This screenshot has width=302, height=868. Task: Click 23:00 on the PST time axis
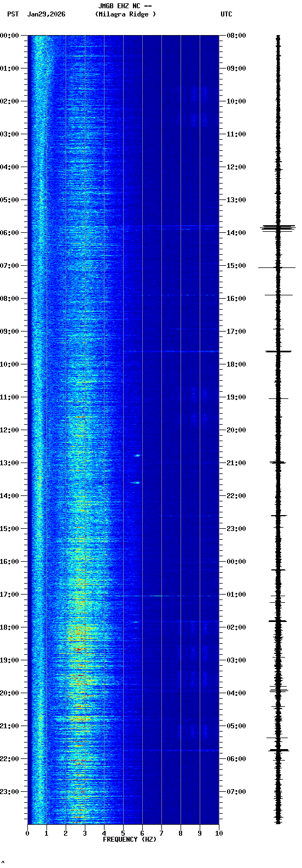pyautogui.click(x=9, y=792)
